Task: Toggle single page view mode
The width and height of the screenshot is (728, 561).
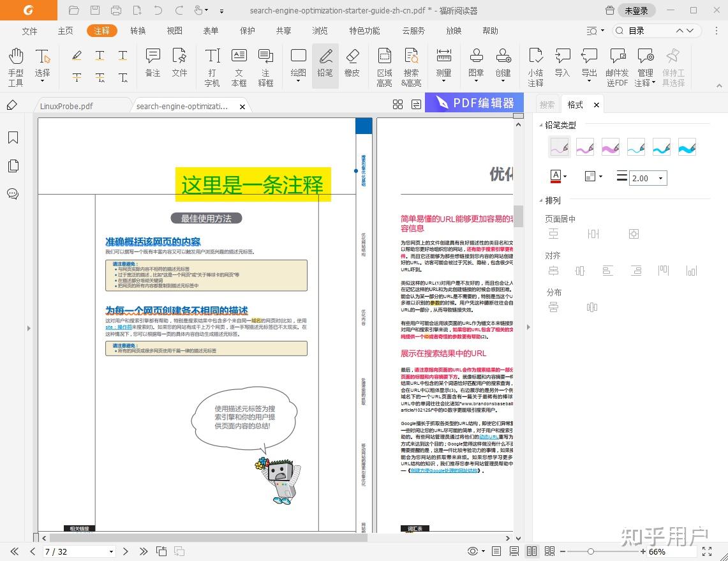Action: [x=496, y=551]
